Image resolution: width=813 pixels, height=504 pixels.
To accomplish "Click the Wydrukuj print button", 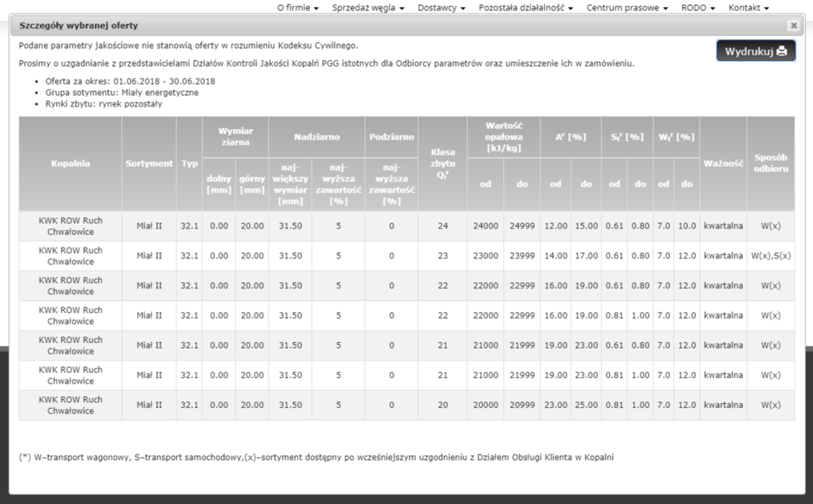I will tap(755, 51).
